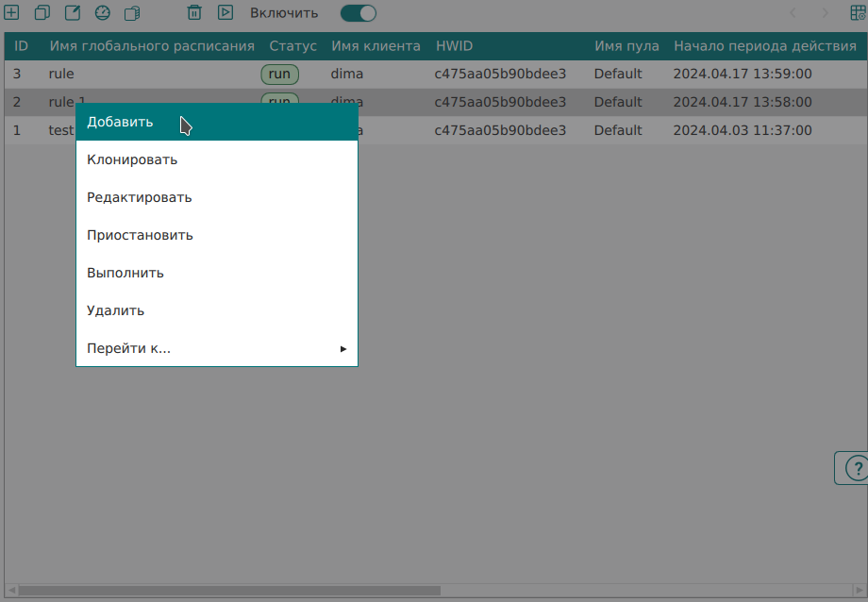
Task: Choose Редактировать in context menu
Action: click(x=216, y=197)
